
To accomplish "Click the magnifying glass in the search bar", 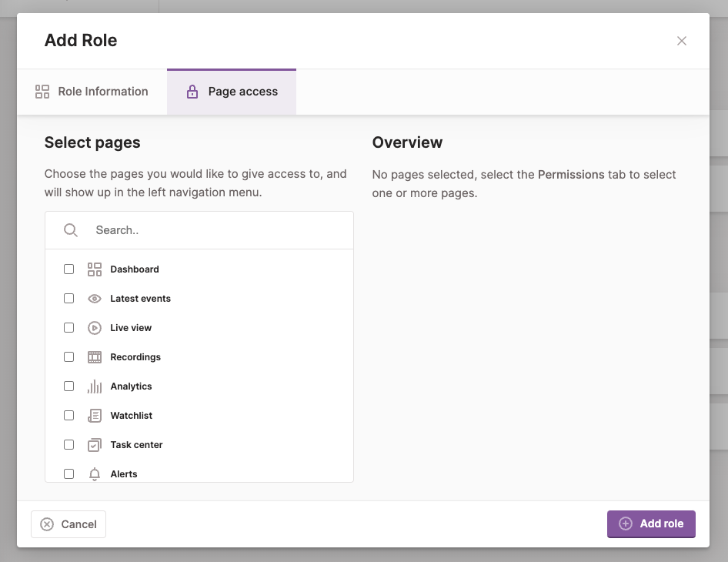I will click(70, 229).
